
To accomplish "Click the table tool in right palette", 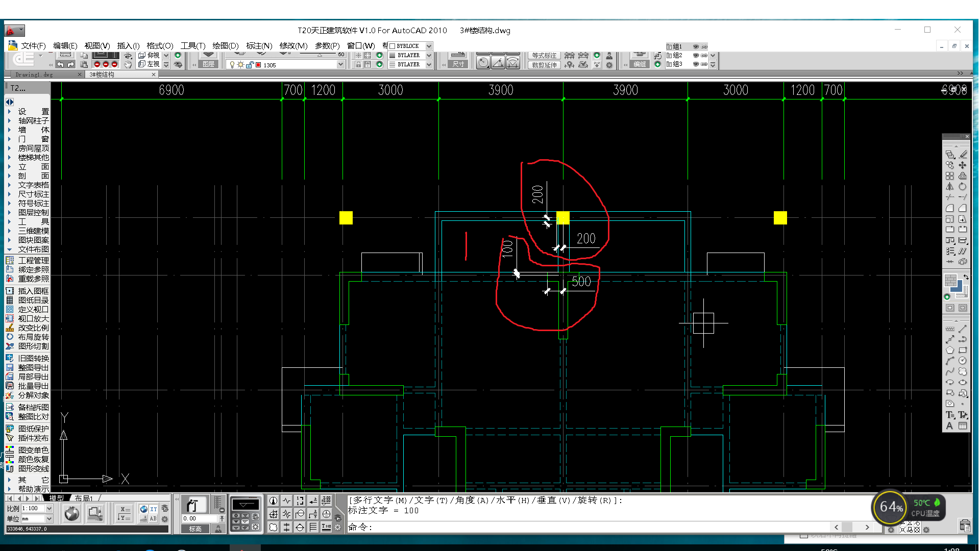I will point(962,425).
